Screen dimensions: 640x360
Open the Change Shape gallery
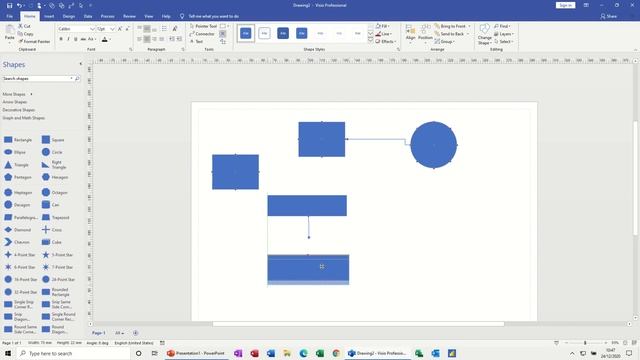pos(484,34)
